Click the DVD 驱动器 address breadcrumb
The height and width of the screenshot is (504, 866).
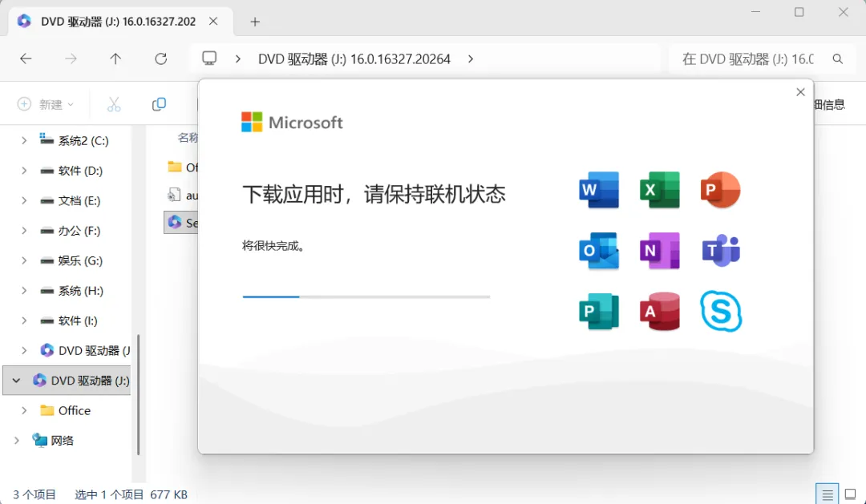click(x=354, y=58)
